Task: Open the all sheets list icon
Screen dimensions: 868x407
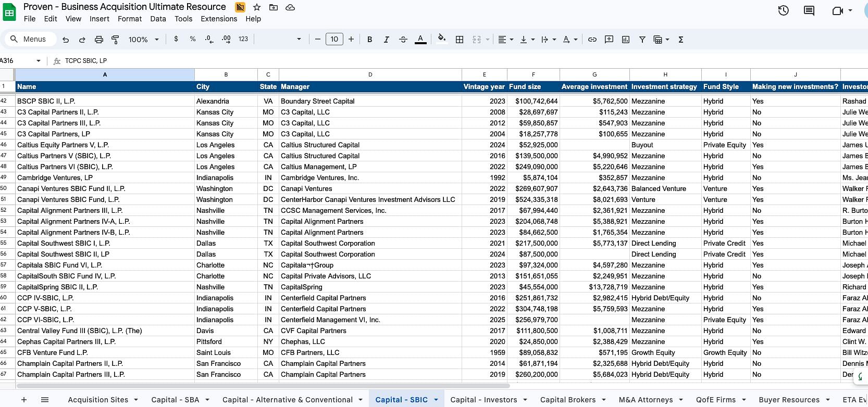Action: [x=45, y=400]
